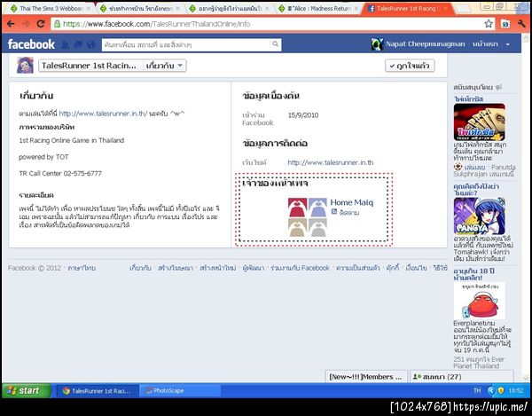Open the PhotoScape taskbar item
Viewport: 532px width, 416px height.
coord(180,391)
